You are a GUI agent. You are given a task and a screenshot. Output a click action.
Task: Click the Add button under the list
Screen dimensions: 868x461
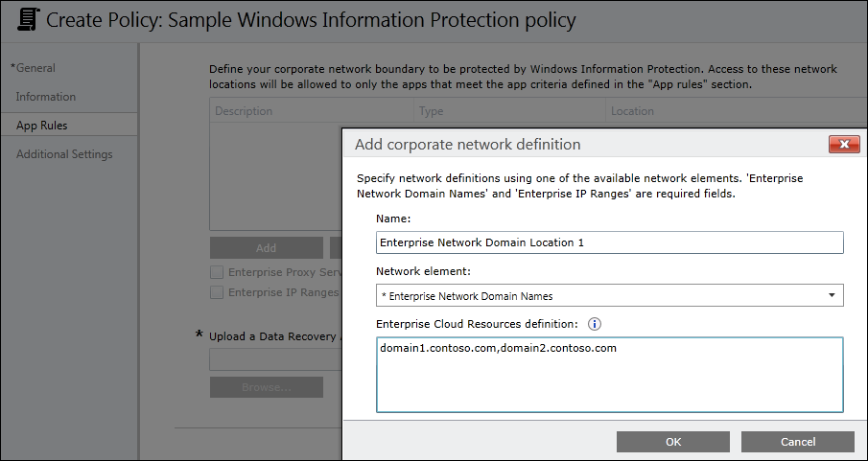coord(266,248)
